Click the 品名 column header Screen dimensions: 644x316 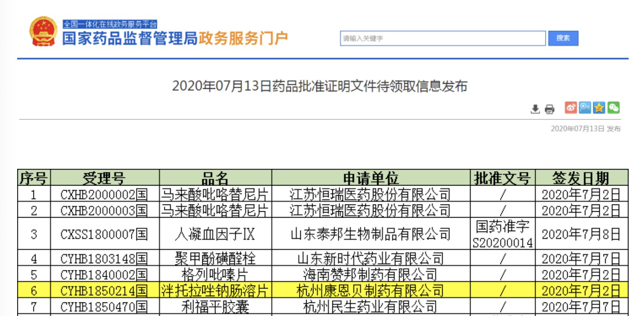[x=215, y=178]
